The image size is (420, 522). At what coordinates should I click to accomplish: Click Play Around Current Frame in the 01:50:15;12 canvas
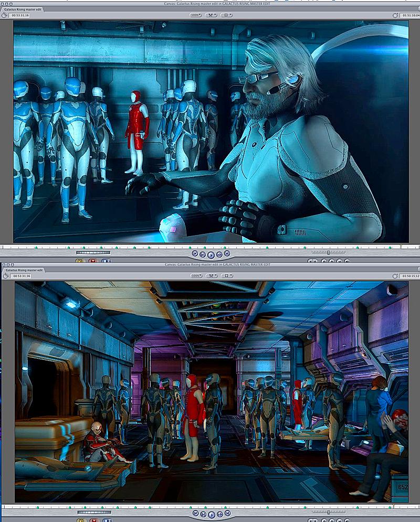220,514
